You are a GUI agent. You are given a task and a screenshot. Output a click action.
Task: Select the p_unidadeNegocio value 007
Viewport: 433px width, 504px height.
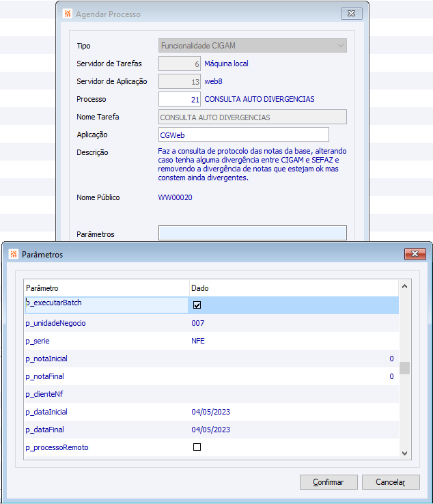(x=197, y=323)
